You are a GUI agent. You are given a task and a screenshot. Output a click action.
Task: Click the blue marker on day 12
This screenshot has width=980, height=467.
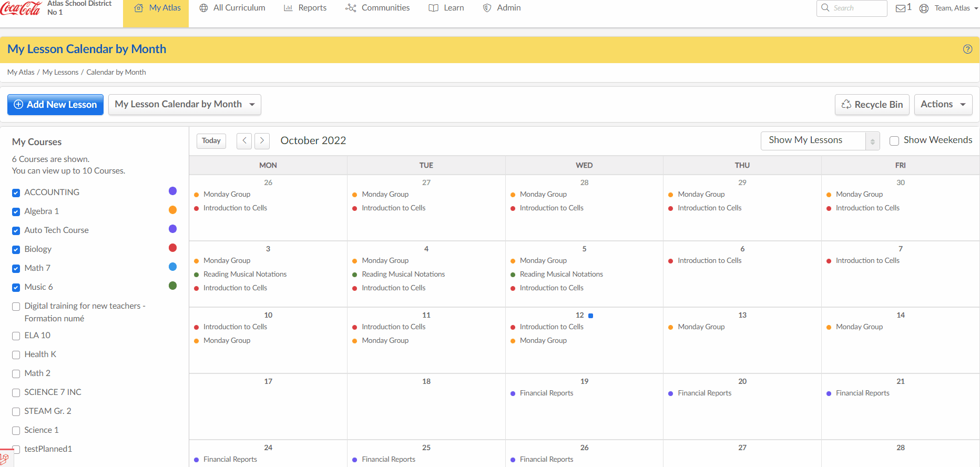click(x=590, y=316)
